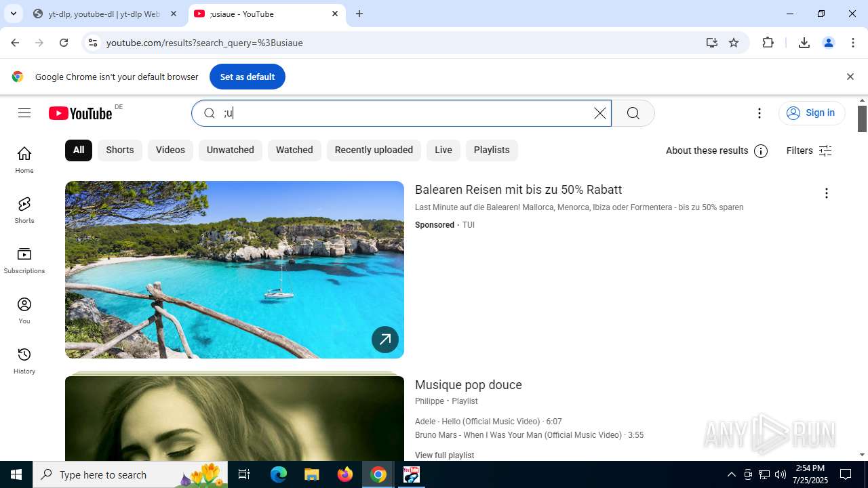868x488 pixels.
Task: Open the Chrome three-dot menu
Action: point(853,43)
